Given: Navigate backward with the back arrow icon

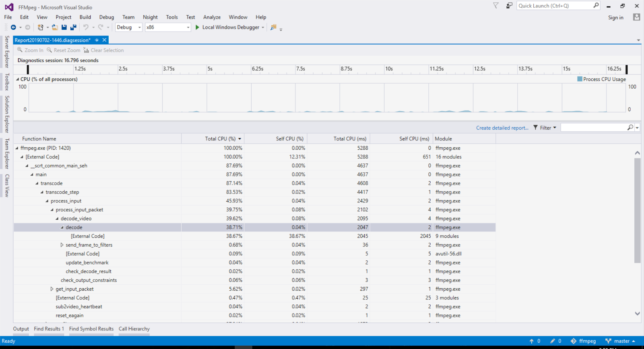Looking at the screenshot, I should 13,27.
